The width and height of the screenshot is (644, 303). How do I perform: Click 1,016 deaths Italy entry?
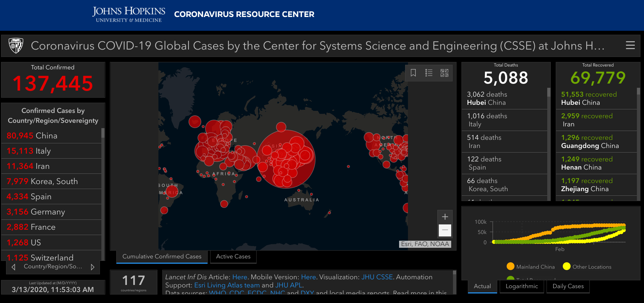point(504,120)
